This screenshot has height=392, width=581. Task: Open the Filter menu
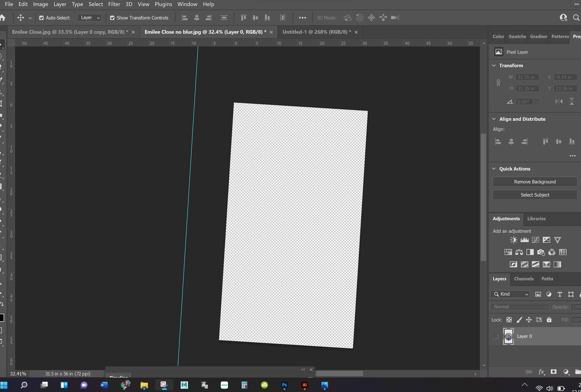pyautogui.click(x=114, y=4)
